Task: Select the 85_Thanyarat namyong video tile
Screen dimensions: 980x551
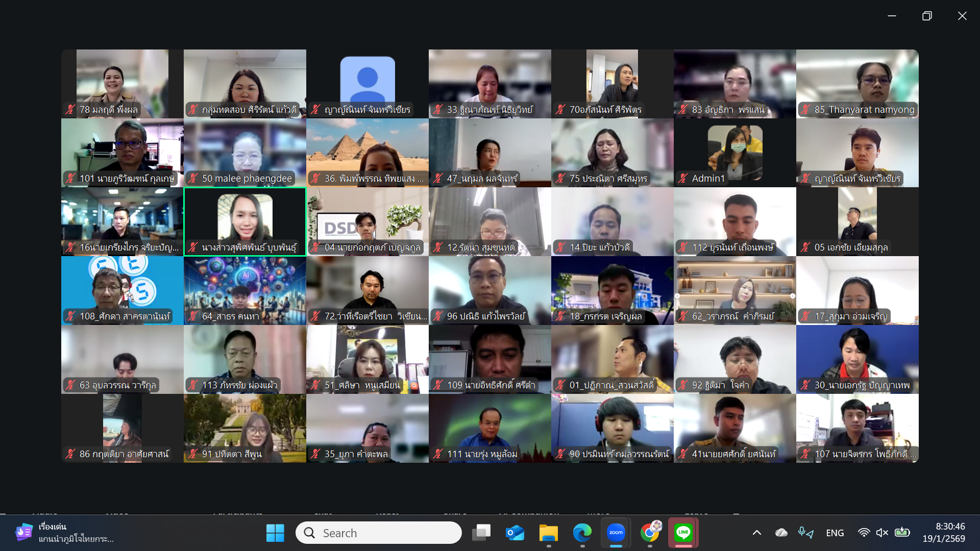Action: (857, 84)
